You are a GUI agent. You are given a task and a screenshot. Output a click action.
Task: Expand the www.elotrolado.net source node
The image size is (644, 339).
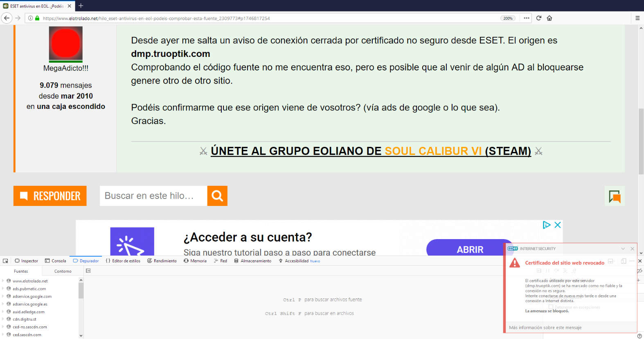3,281
